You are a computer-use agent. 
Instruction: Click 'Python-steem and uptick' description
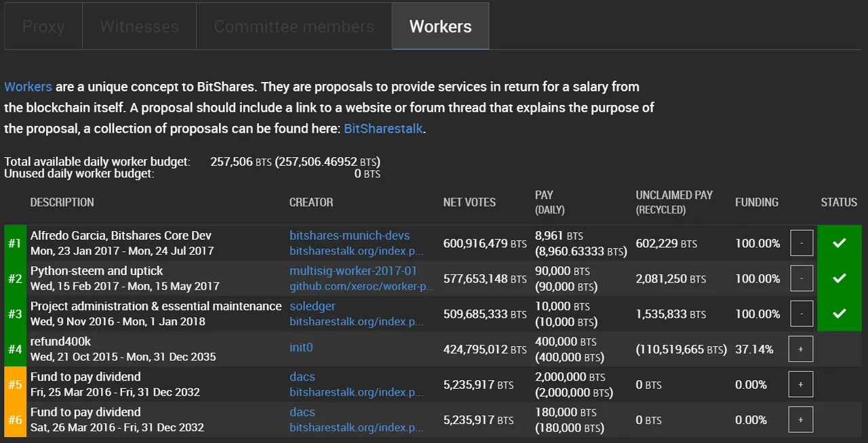tap(97, 271)
